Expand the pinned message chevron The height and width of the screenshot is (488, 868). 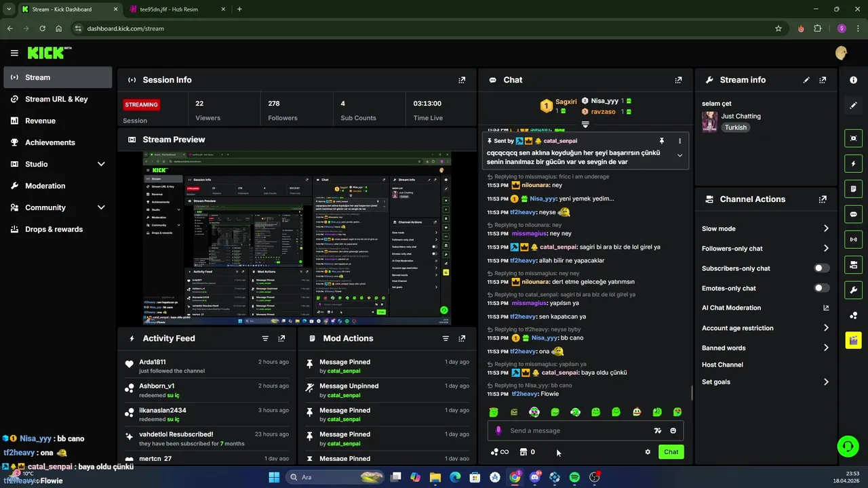click(679, 155)
